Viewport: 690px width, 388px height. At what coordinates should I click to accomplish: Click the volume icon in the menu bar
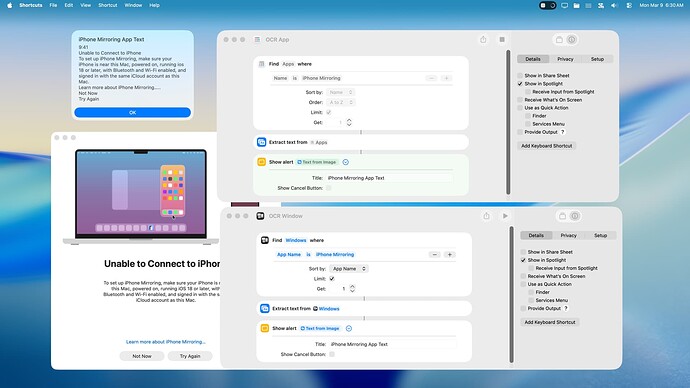point(614,5)
